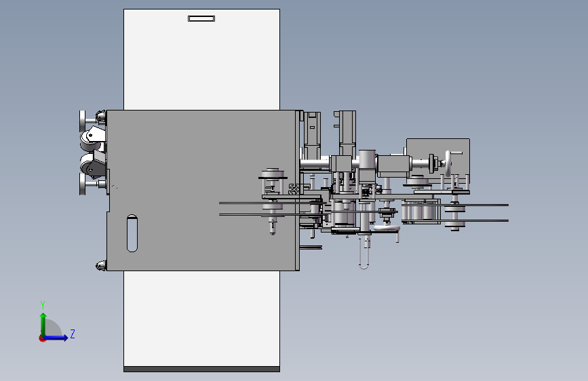This screenshot has width=588, height=381.
Task: Select the oblong slot in the gray panel
Action: pyautogui.click(x=132, y=233)
